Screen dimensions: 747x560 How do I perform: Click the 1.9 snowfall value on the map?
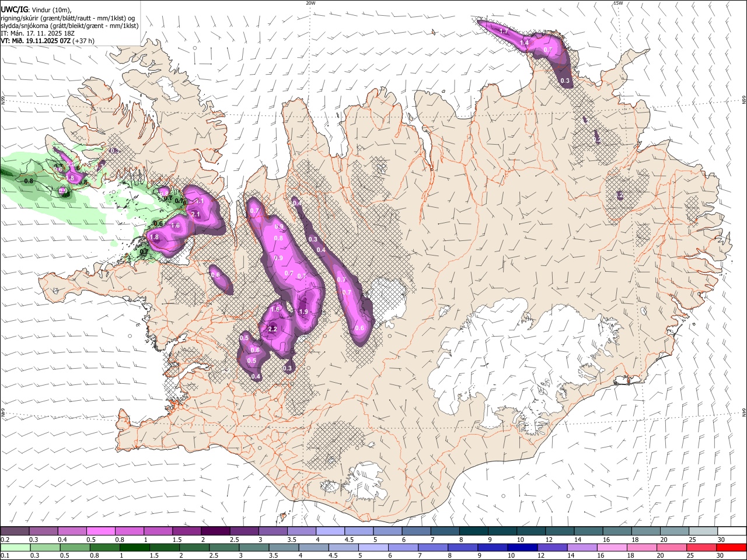point(303,312)
